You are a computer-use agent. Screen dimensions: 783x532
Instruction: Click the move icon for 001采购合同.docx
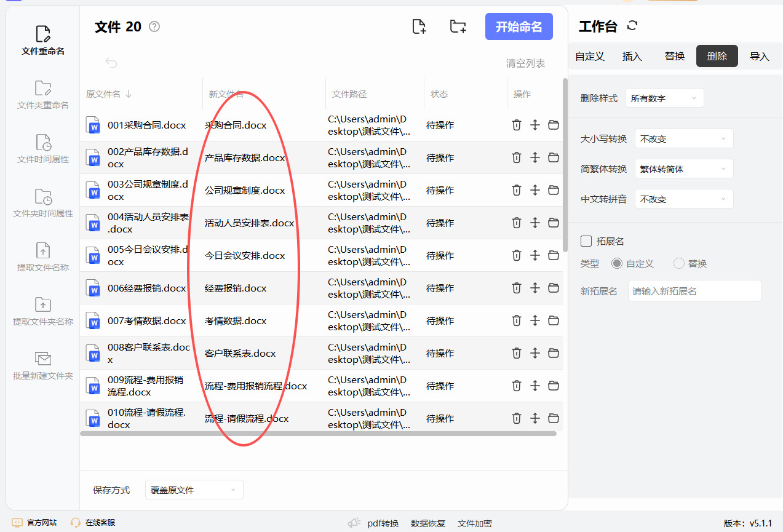coord(535,125)
